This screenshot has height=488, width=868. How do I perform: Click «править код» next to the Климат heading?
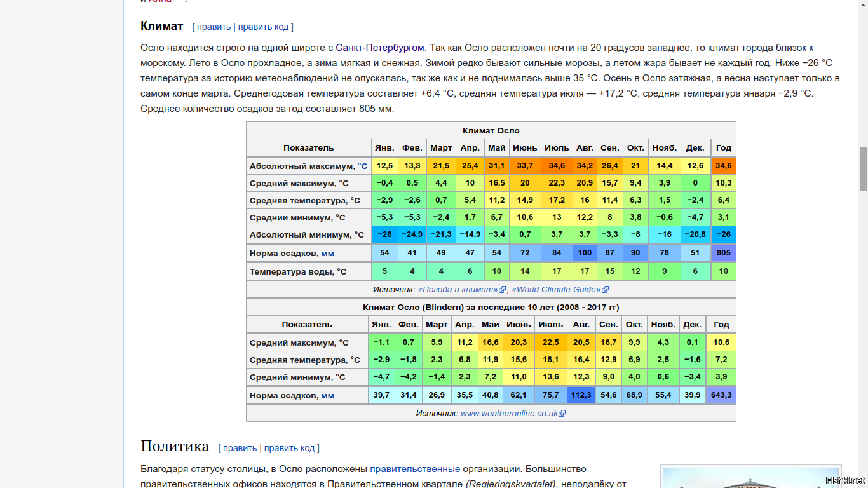click(264, 27)
